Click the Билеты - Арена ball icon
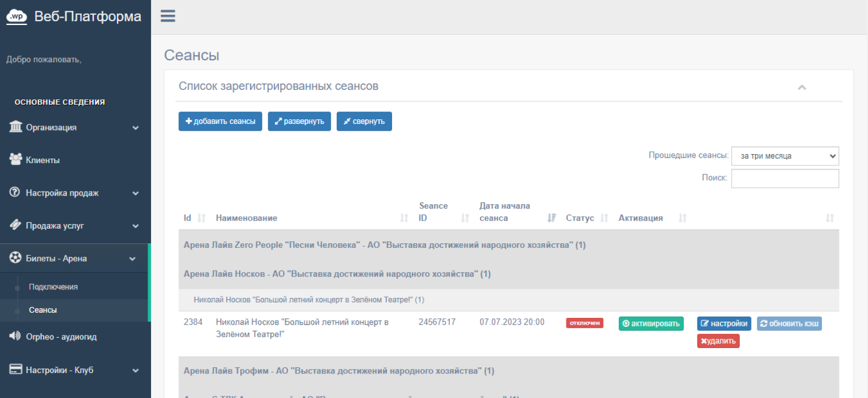Screen dimensions: 868x398 (15, 258)
